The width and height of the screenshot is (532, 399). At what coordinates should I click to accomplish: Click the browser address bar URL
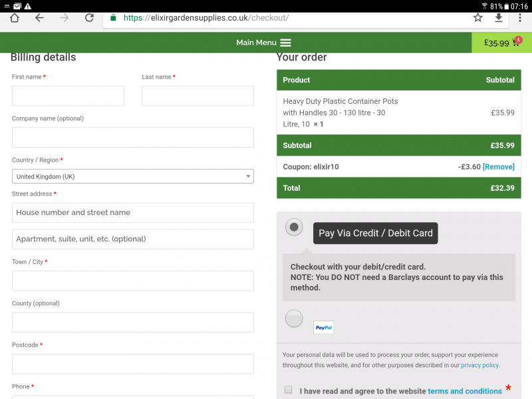click(206, 18)
